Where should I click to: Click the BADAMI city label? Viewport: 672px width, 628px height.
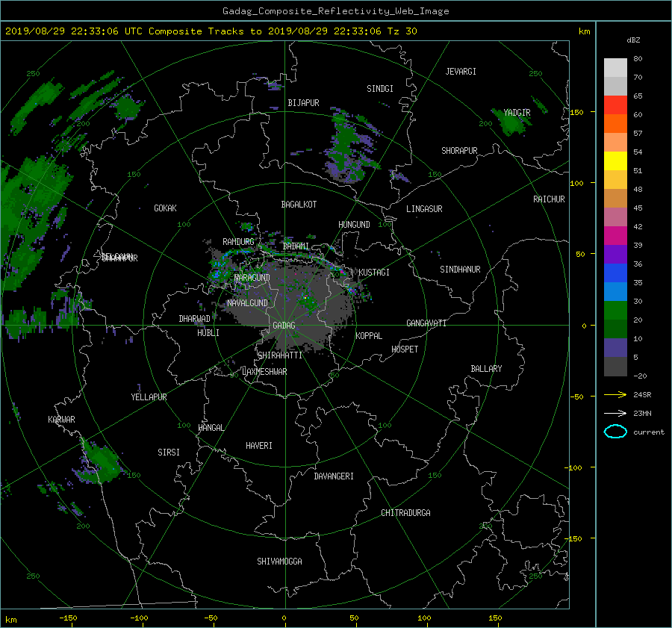coord(296,246)
